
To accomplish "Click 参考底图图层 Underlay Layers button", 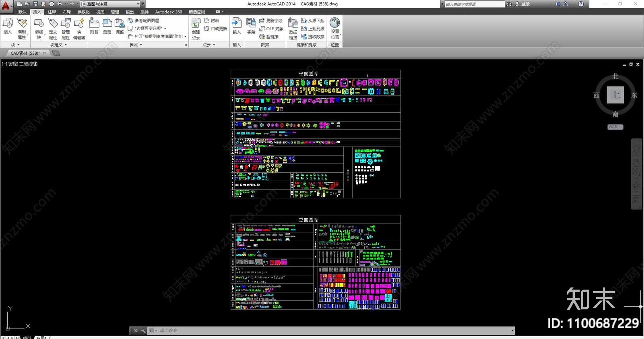I will [x=144, y=21].
